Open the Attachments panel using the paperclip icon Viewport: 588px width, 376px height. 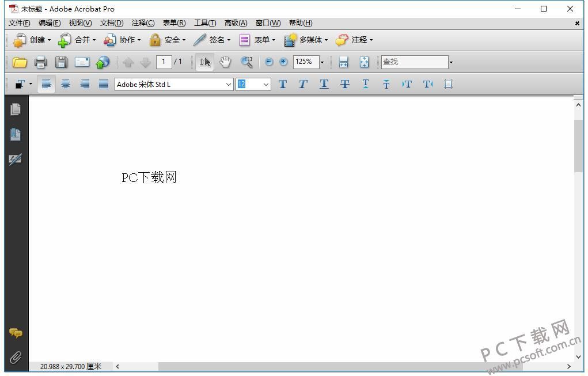[16, 357]
